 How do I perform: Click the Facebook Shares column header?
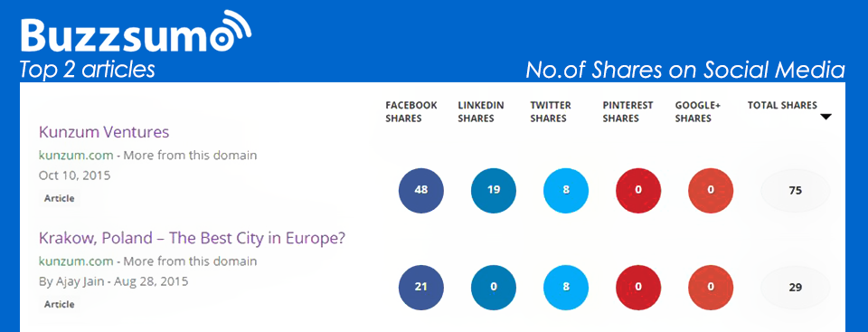pyautogui.click(x=411, y=111)
